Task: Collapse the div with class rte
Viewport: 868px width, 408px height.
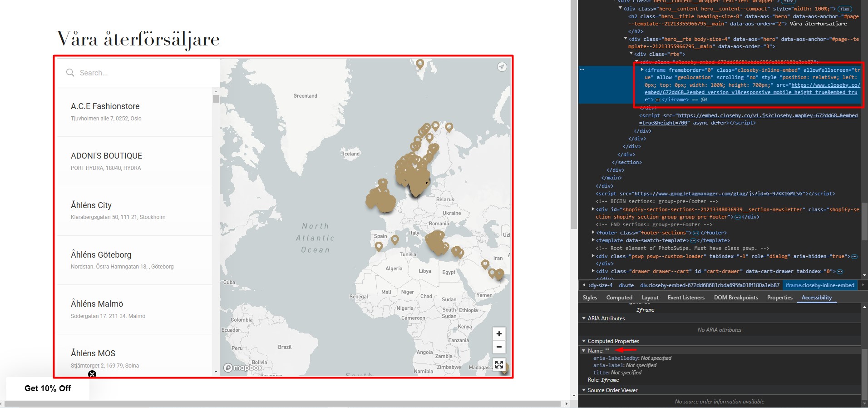Action: click(631, 54)
